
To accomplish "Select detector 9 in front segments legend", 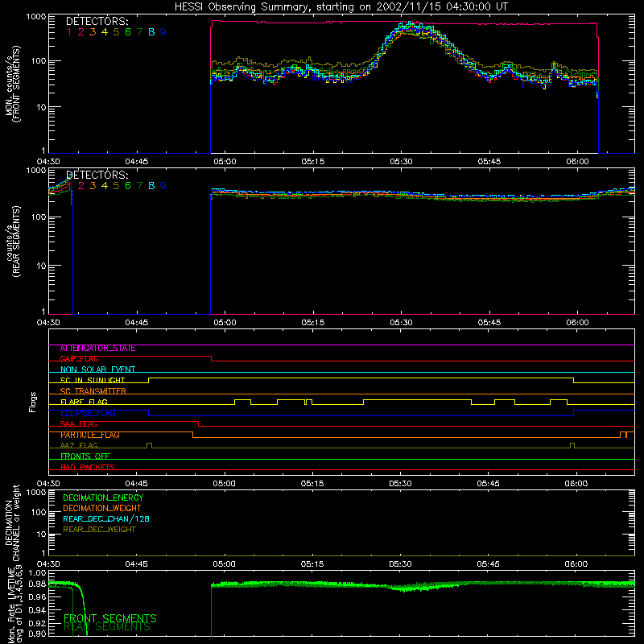I will (163, 32).
